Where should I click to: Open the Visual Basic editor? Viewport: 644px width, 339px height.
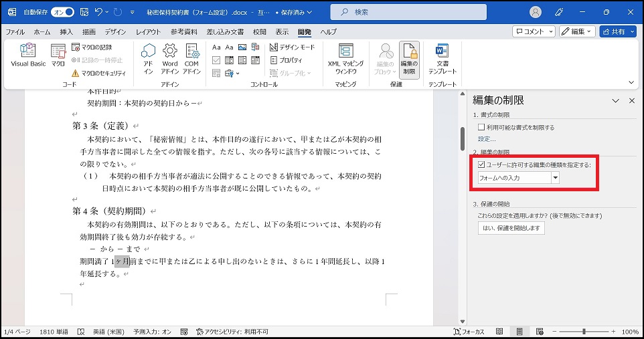tap(28, 55)
